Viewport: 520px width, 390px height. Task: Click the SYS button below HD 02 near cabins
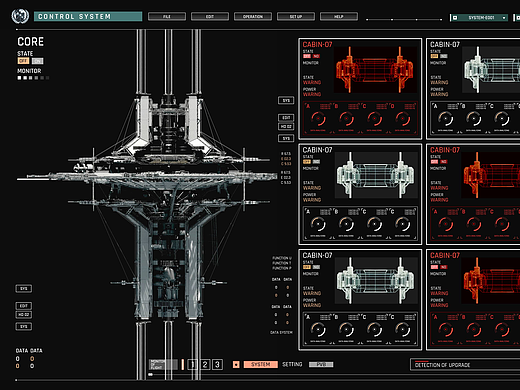click(286, 138)
